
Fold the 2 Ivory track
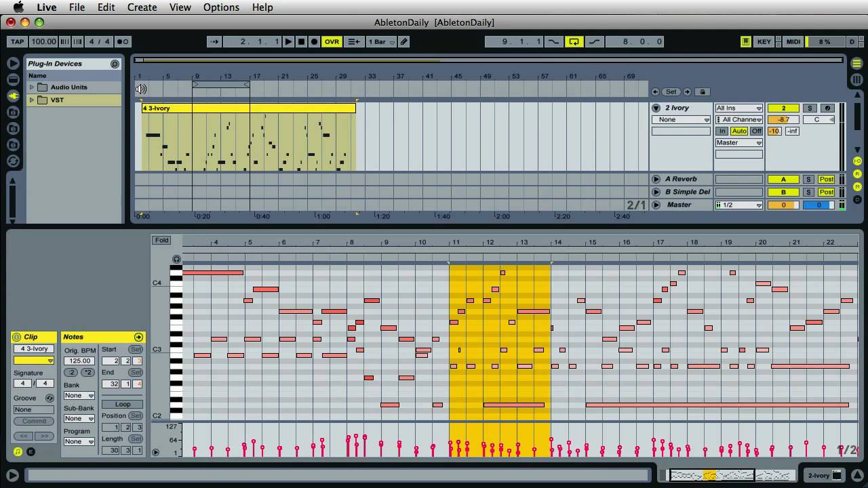pyautogui.click(x=656, y=108)
